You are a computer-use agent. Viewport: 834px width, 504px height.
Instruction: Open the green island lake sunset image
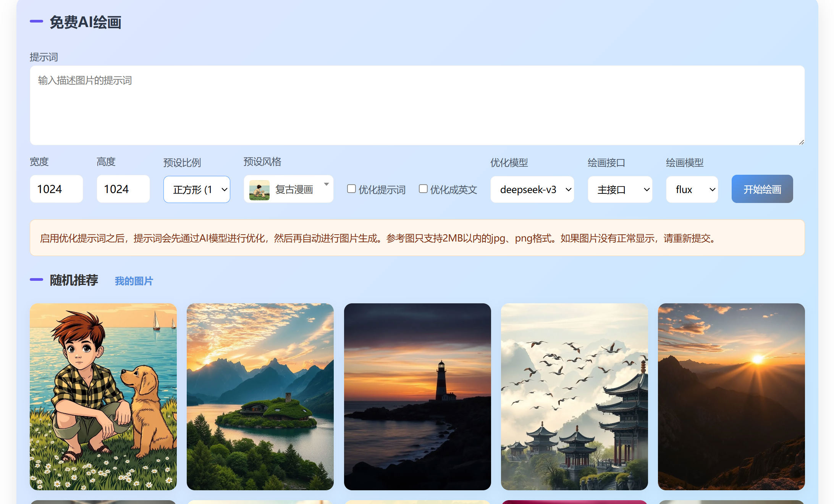click(260, 397)
